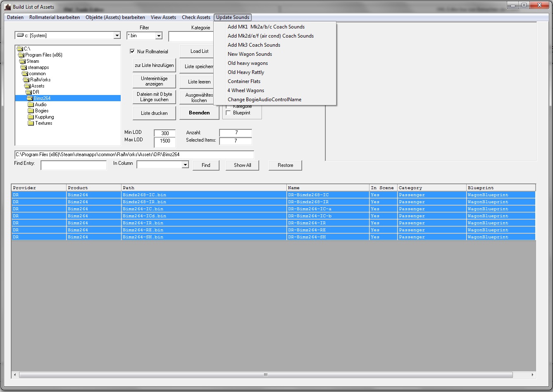Click the Steam folder icon in tree
553x392 pixels.
tap(22, 61)
